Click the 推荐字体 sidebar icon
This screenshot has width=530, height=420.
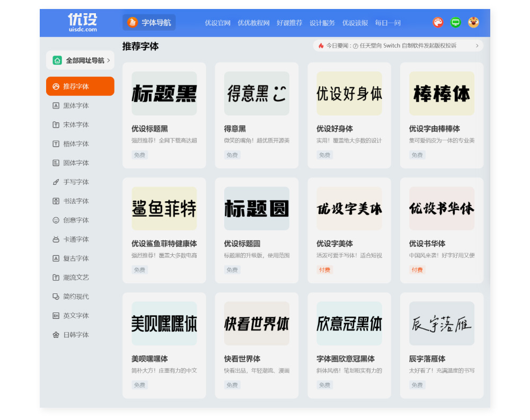[56, 86]
